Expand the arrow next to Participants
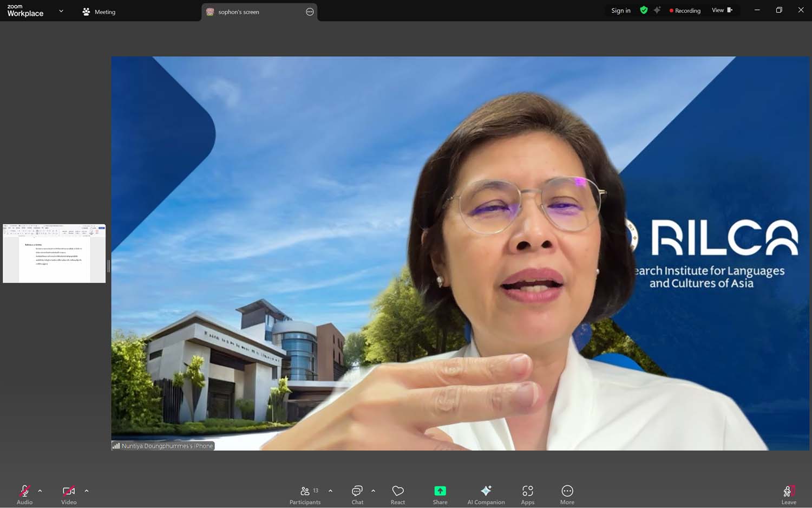Screen dimensions: 812x508 tap(330, 491)
